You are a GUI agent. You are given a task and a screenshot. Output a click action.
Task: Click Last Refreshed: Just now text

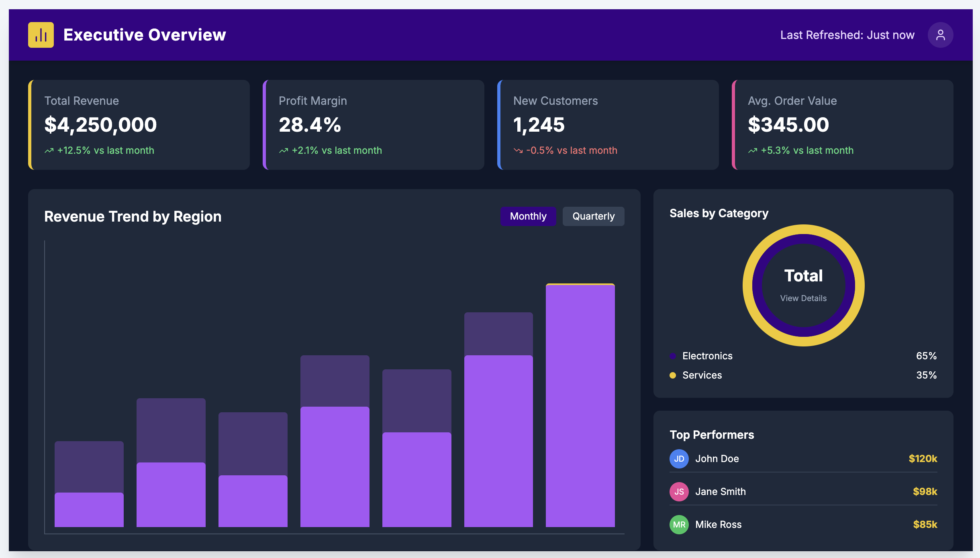pyautogui.click(x=847, y=35)
